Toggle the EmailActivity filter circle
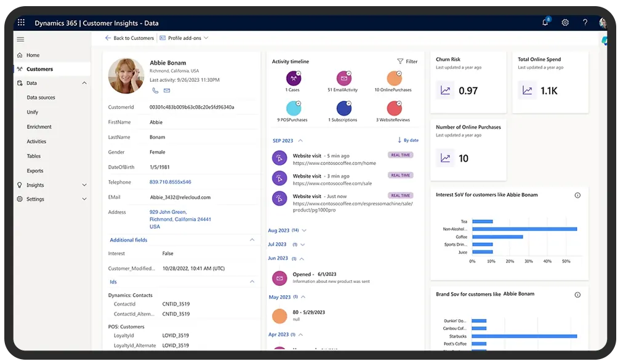 [344, 78]
